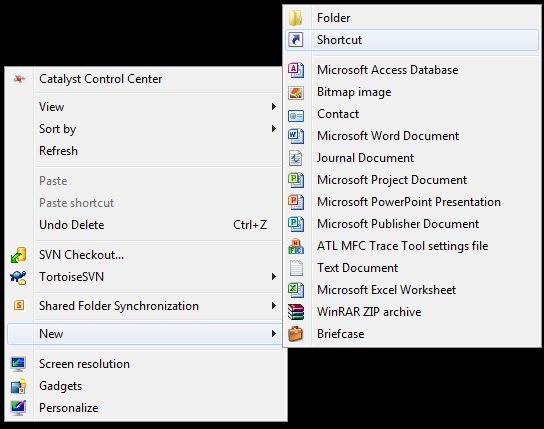Expand Shared Folder Synchronization submenu arrow

[x=274, y=306]
